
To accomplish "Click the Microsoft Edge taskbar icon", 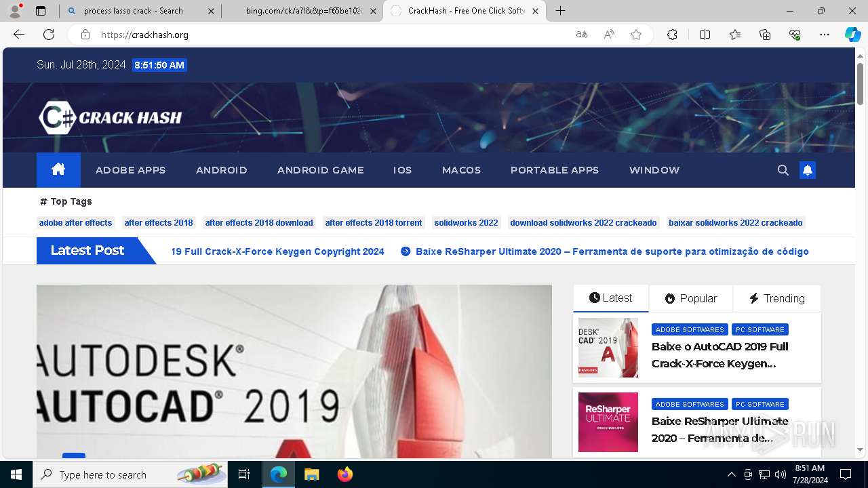I will pos(279,474).
